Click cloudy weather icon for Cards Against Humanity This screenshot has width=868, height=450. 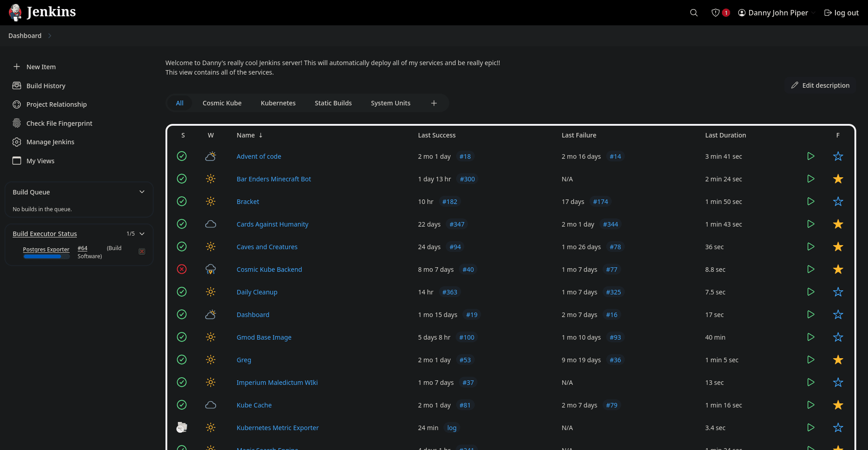[x=211, y=224]
